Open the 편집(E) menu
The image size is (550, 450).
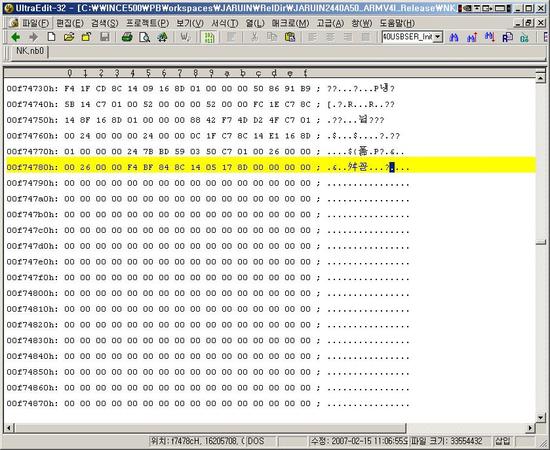click(70, 23)
